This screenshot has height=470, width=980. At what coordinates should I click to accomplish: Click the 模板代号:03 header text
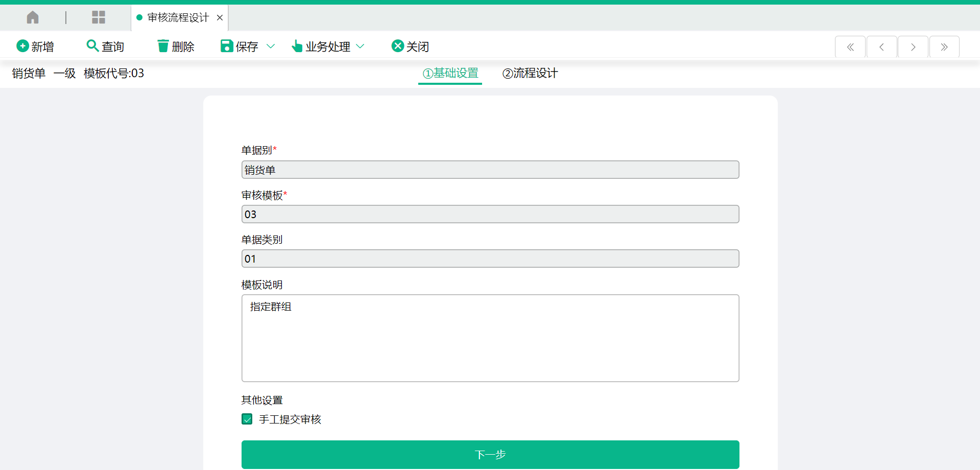114,74
